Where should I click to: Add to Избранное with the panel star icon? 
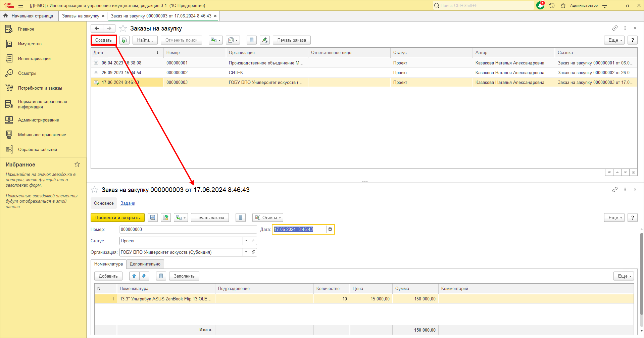[77, 164]
